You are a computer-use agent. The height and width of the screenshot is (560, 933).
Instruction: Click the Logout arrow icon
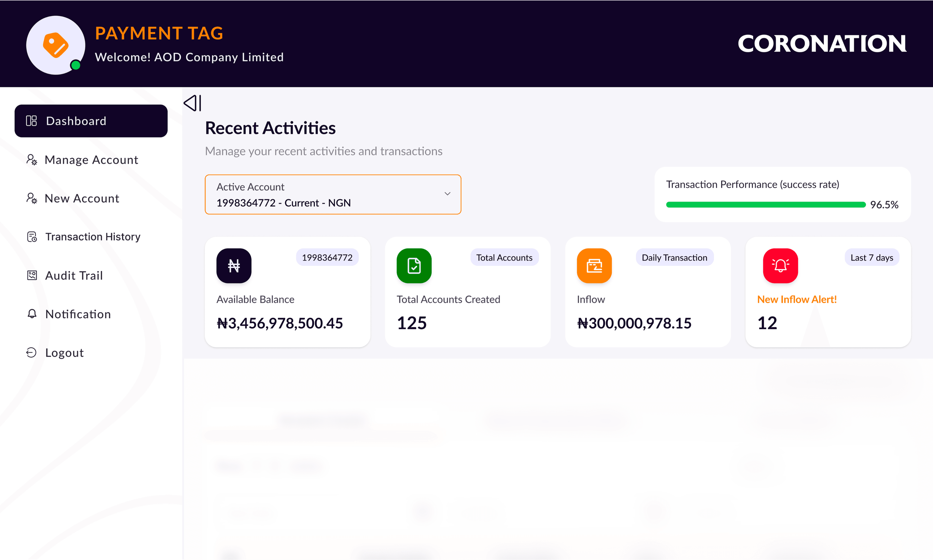click(x=31, y=352)
